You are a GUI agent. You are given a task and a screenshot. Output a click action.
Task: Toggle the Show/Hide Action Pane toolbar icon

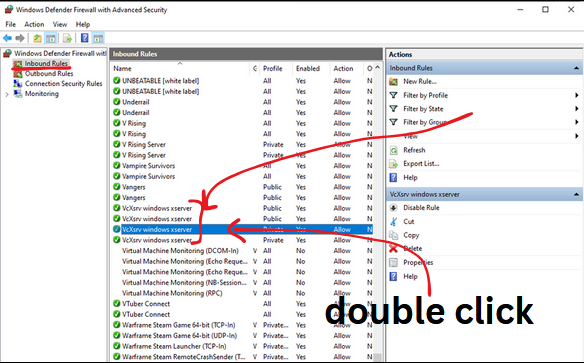pos(98,38)
